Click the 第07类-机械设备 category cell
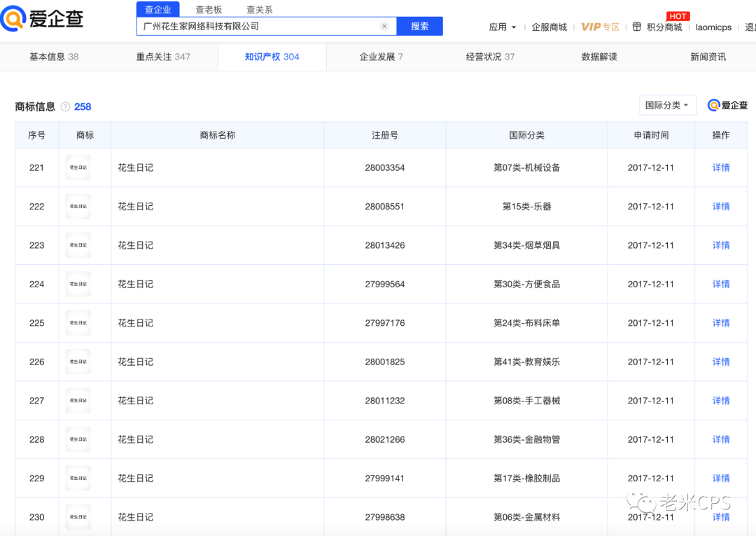This screenshot has width=756, height=536. click(526, 167)
